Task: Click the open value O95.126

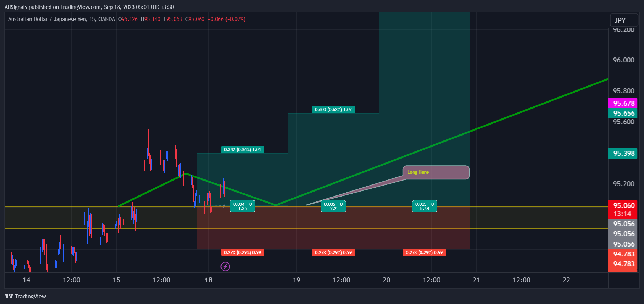Action: coord(128,19)
